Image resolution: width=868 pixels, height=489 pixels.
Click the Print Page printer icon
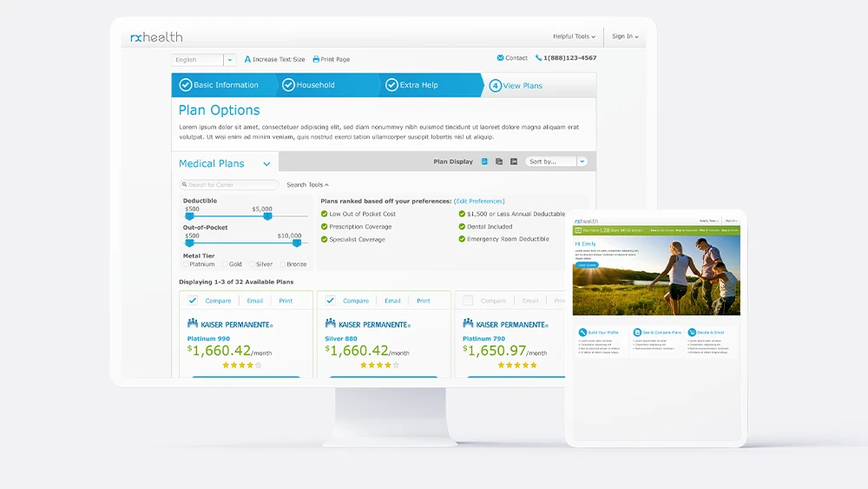tap(316, 59)
